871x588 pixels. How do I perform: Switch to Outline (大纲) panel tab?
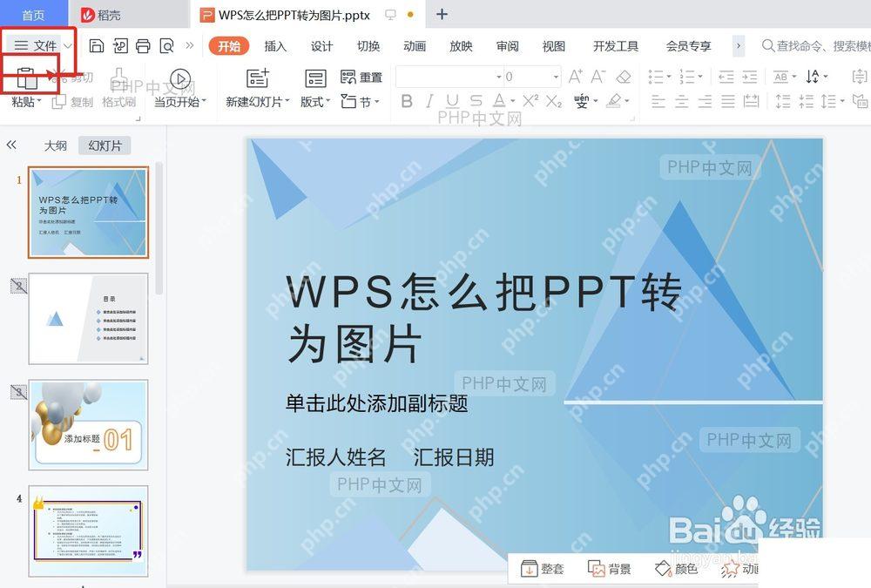pyautogui.click(x=56, y=145)
